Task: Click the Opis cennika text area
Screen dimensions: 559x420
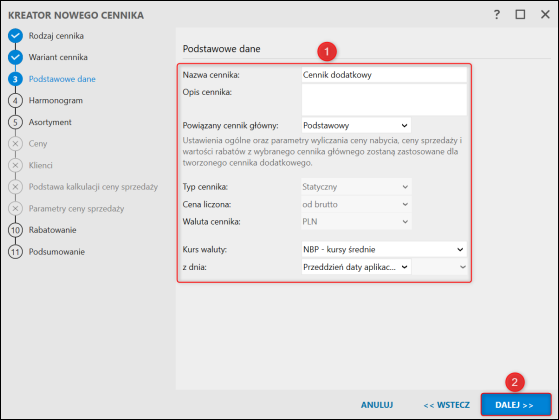Action: click(384, 99)
